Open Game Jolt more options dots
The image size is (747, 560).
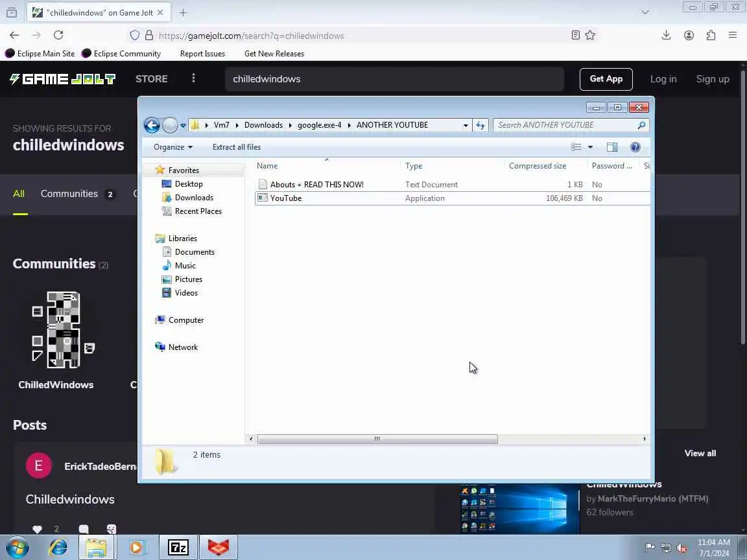(x=193, y=78)
